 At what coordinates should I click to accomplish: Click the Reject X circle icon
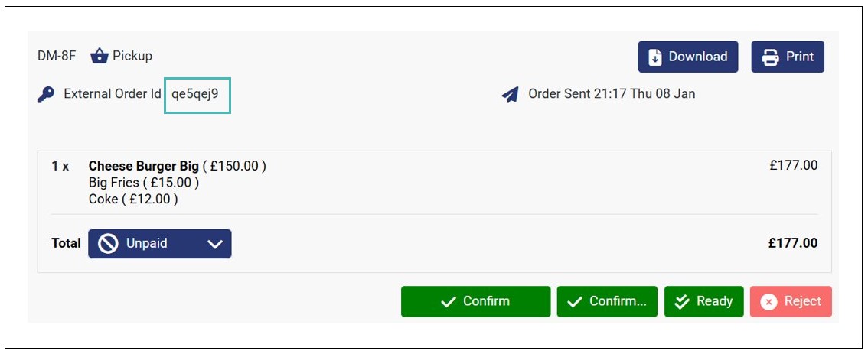click(x=769, y=302)
